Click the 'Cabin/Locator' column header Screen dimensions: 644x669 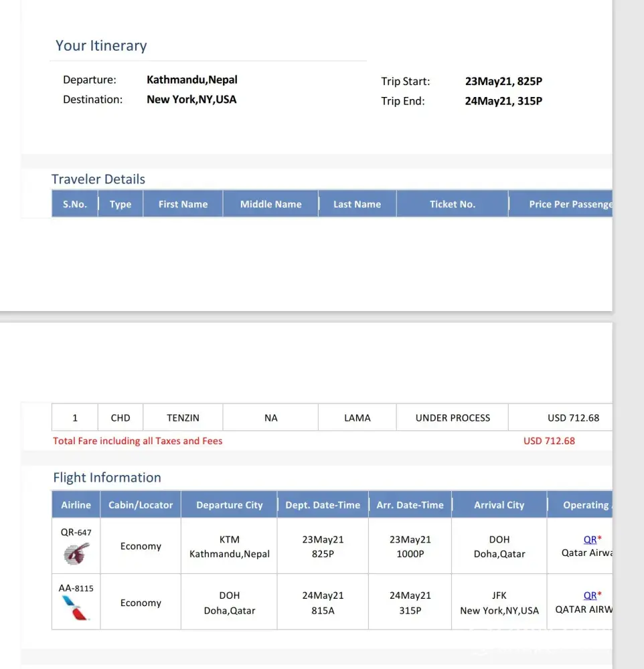click(141, 504)
